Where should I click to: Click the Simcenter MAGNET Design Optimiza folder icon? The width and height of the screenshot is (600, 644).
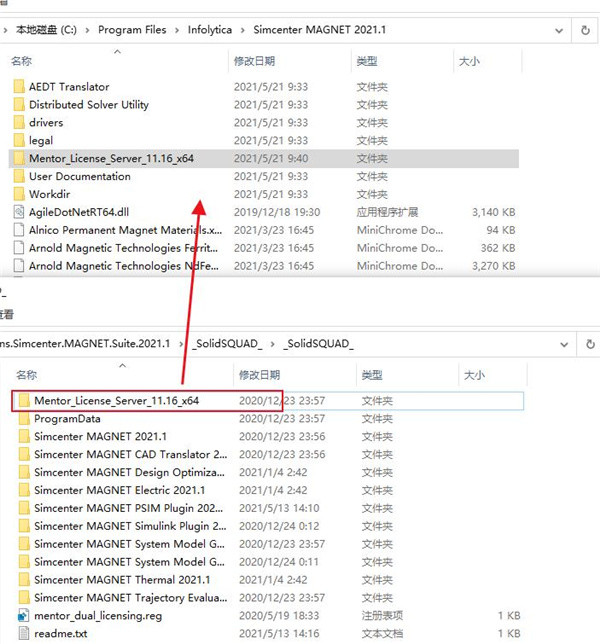click(x=24, y=472)
